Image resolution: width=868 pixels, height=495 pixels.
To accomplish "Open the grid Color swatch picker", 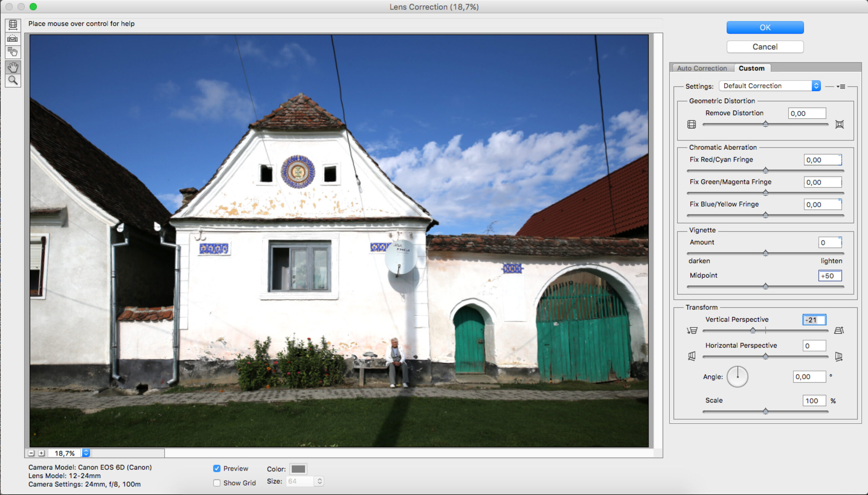I will 298,469.
